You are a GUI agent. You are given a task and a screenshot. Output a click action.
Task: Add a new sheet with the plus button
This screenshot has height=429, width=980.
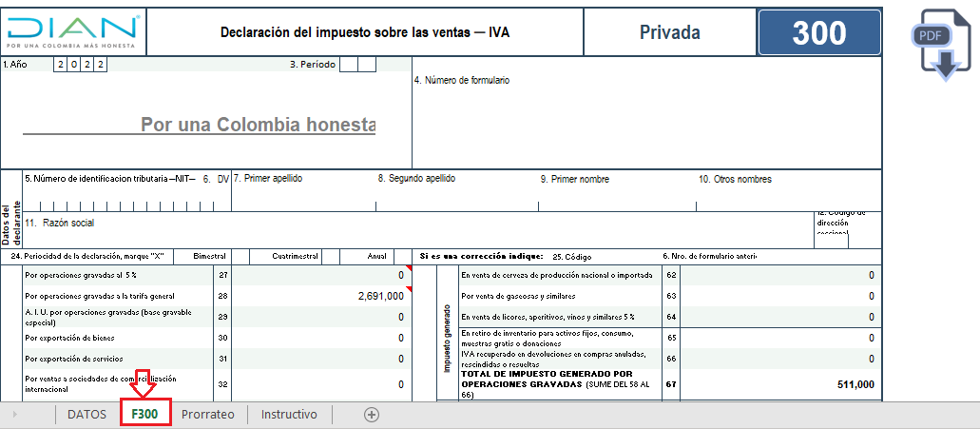[372, 415]
